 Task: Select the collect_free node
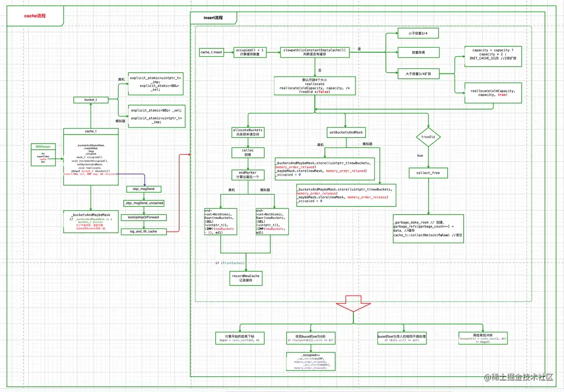pyautogui.click(x=428, y=173)
